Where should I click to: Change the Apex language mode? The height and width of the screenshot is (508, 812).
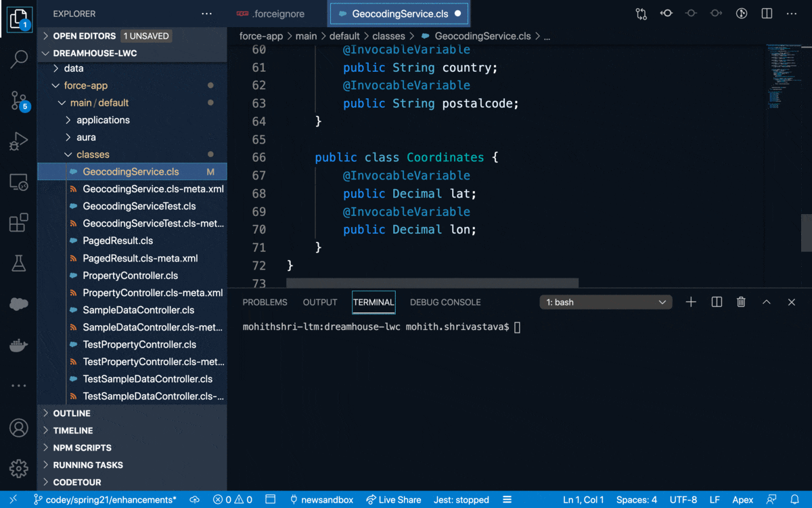click(x=743, y=500)
